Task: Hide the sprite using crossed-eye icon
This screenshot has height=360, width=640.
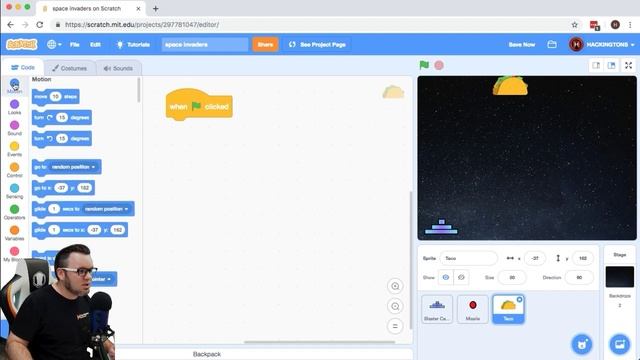Action: [461, 277]
